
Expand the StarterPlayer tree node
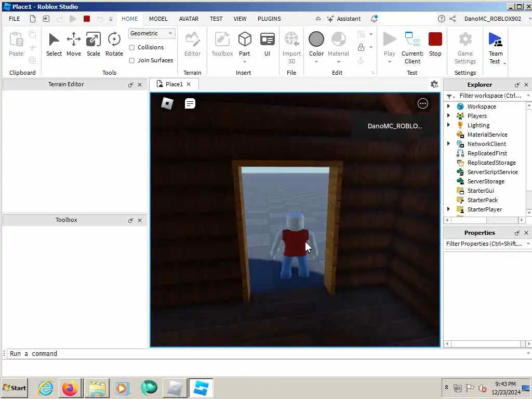tap(448, 209)
